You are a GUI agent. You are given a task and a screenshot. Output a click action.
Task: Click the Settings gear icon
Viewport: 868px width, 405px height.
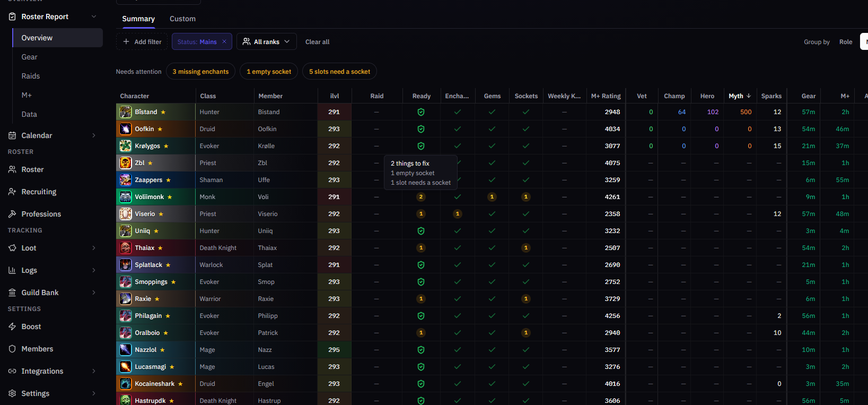(12, 393)
